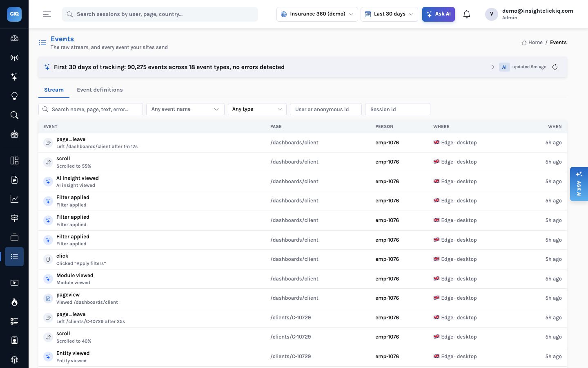Screen dimensions: 588x368
Task: Click the CIQ logo icon
Action: (14, 14)
